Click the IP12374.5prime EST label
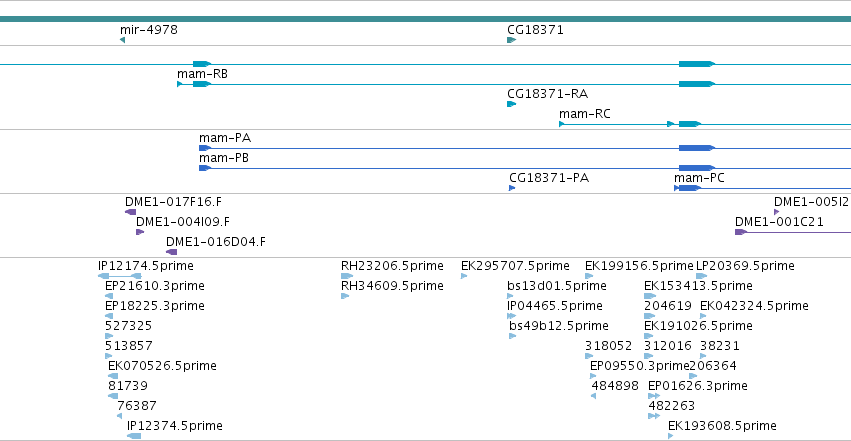 click(x=175, y=426)
